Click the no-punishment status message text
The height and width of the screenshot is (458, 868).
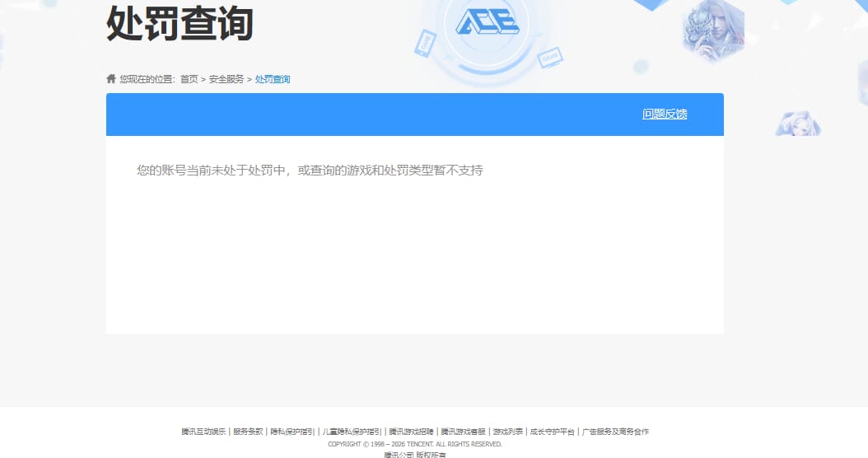click(x=310, y=170)
